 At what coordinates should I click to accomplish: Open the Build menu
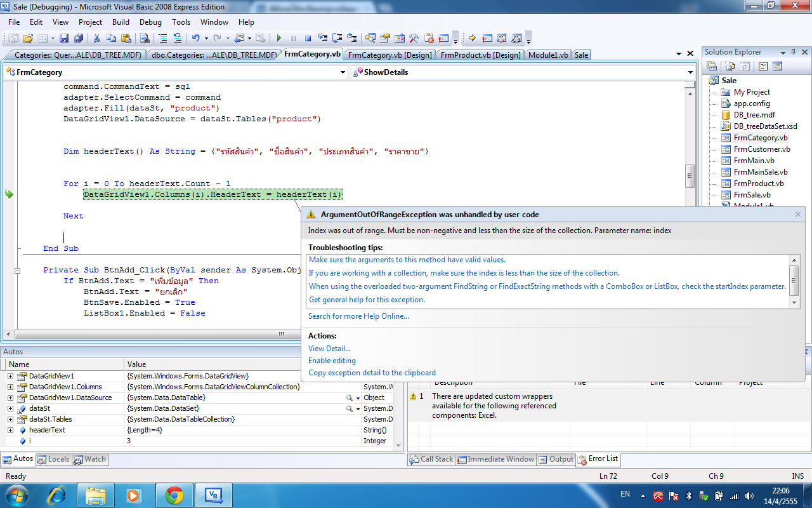121,22
